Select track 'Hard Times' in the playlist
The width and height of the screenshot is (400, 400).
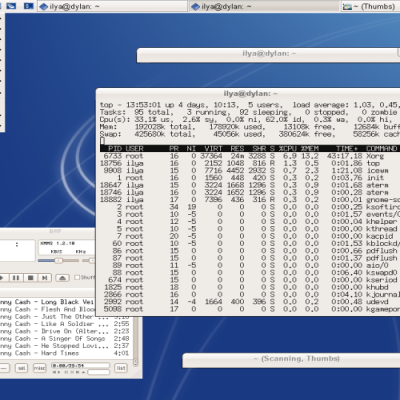tap(65, 353)
